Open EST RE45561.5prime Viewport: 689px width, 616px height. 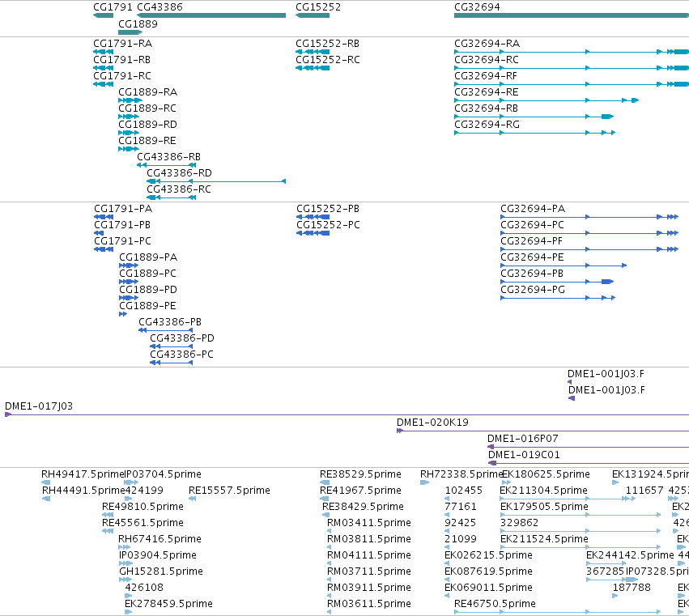[x=142, y=523]
